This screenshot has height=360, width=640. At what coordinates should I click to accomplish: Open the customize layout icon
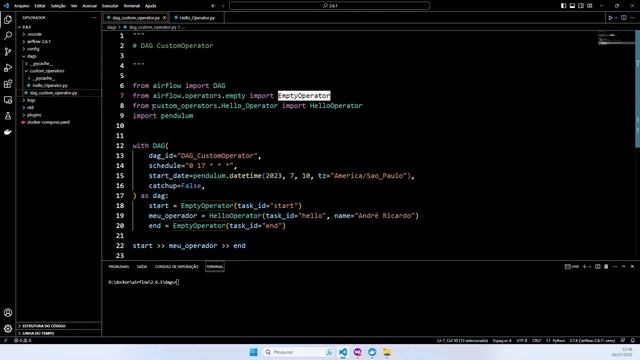click(590, 6)
